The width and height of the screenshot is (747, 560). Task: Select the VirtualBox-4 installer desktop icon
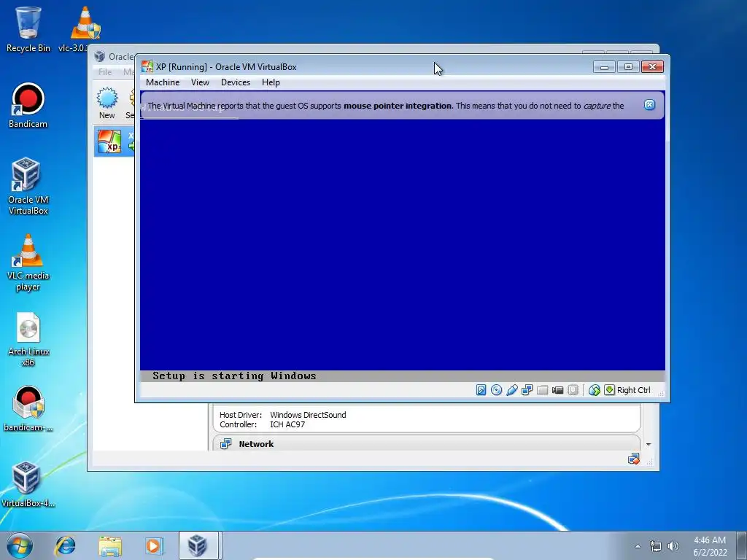[x=28, y=484]
